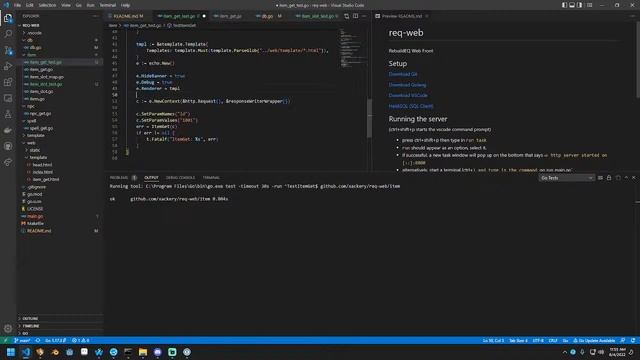The width and height of the screenshot is (640, 360).
Task: Click the README preview scrollbar
Action: point(638,60)
